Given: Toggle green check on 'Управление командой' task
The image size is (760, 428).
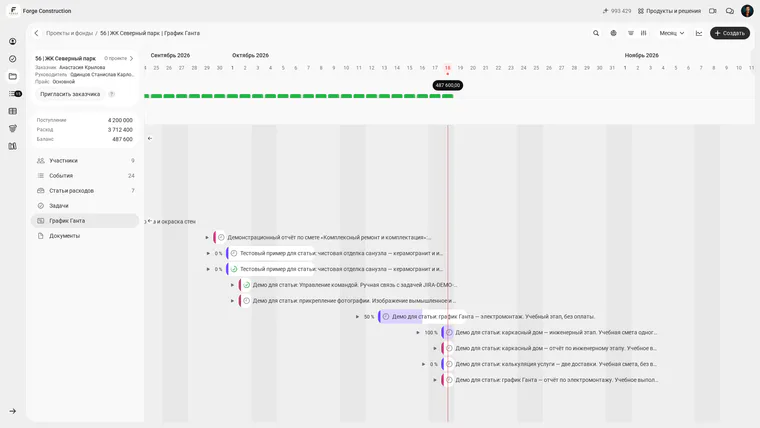Looking at the screenshot, I should pyautogui.click(x=246, y=285).
